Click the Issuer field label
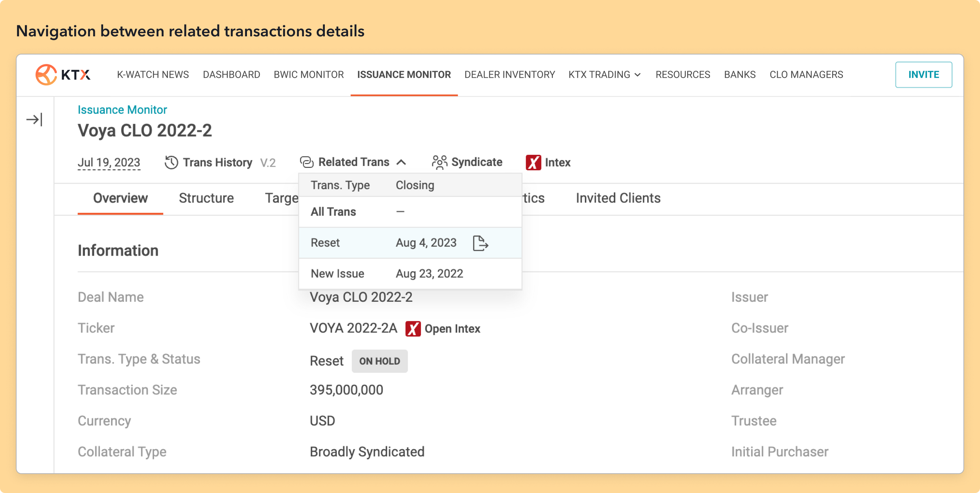 750,297
